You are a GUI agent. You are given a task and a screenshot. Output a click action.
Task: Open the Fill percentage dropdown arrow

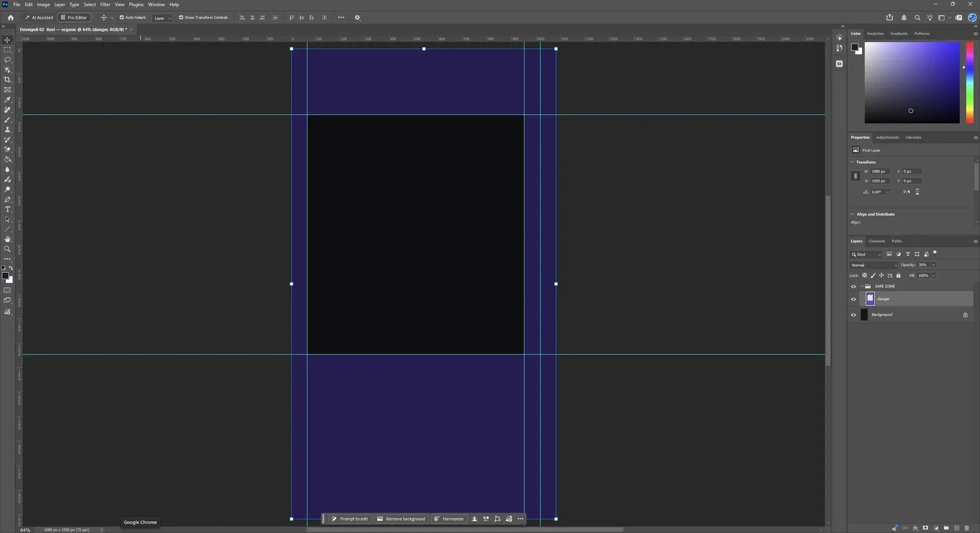tap(933, 276)
